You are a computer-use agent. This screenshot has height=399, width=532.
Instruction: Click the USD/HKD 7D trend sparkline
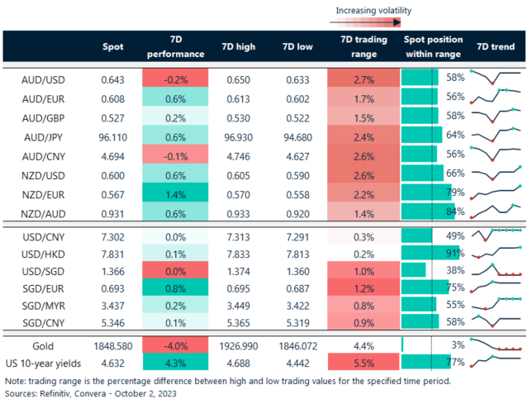[496, 252]
